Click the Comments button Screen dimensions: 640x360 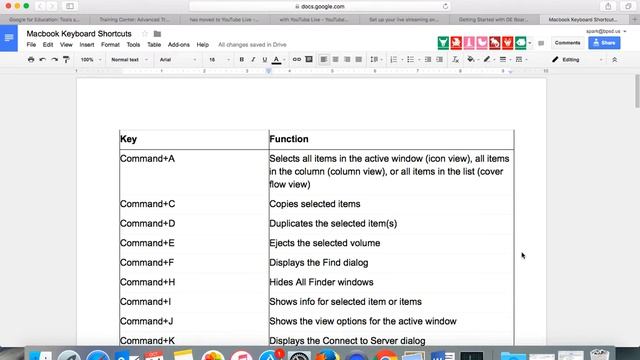pos(567,43)
